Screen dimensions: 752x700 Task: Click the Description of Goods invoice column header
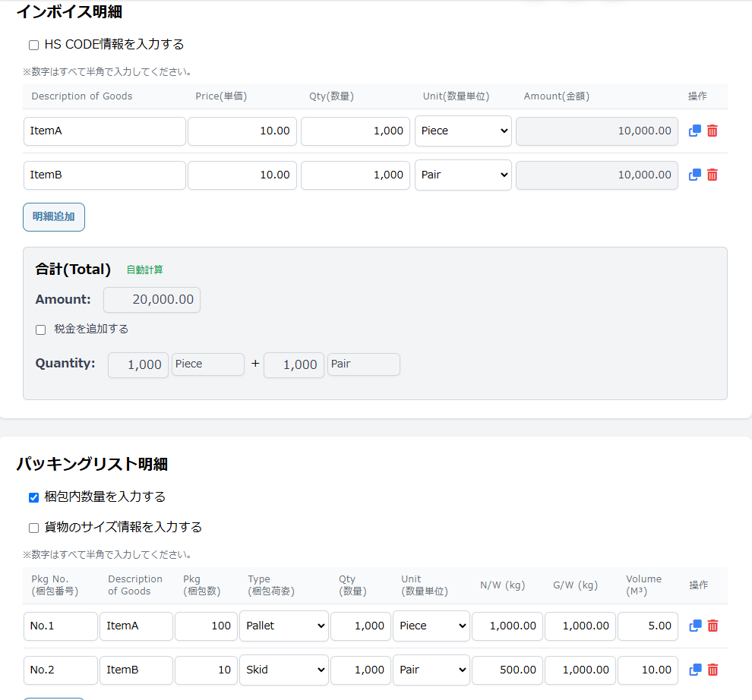tap(82, 96)
